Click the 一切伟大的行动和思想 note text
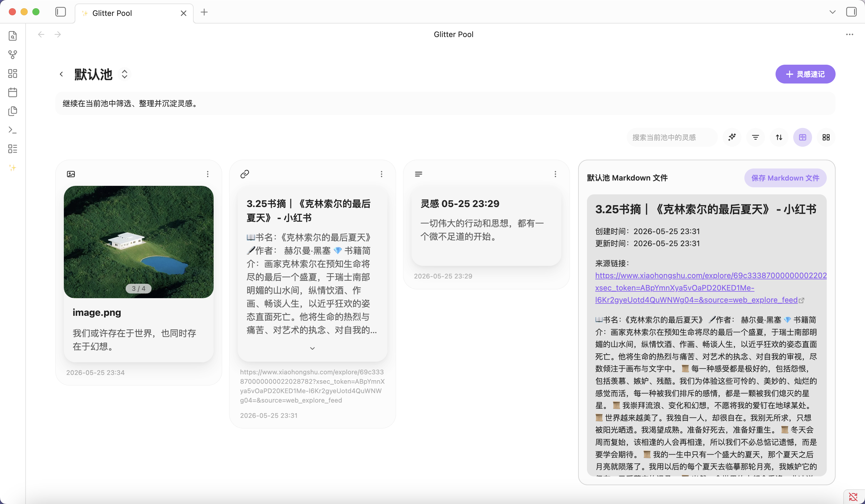865x504 pixels. [x=482, y=230]
